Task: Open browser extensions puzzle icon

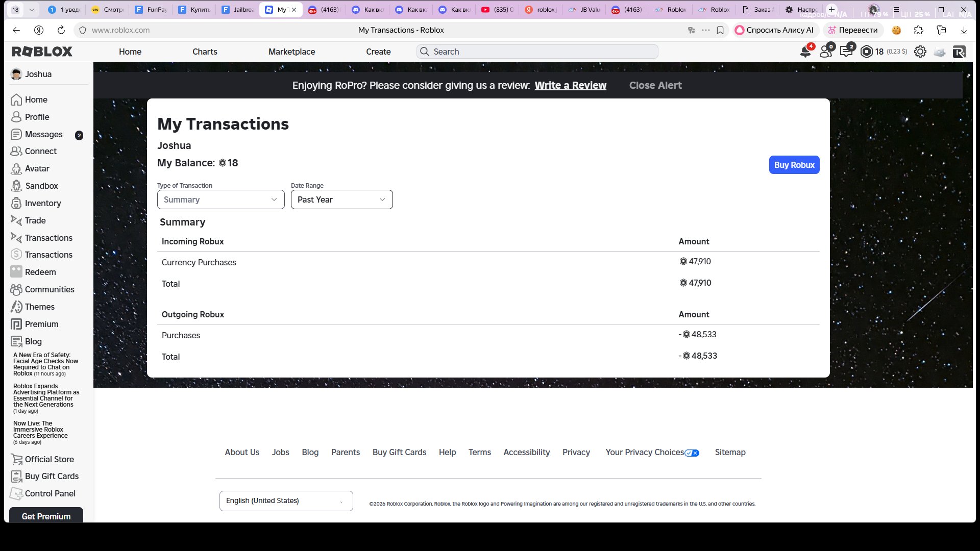Action: pos(919,30)
